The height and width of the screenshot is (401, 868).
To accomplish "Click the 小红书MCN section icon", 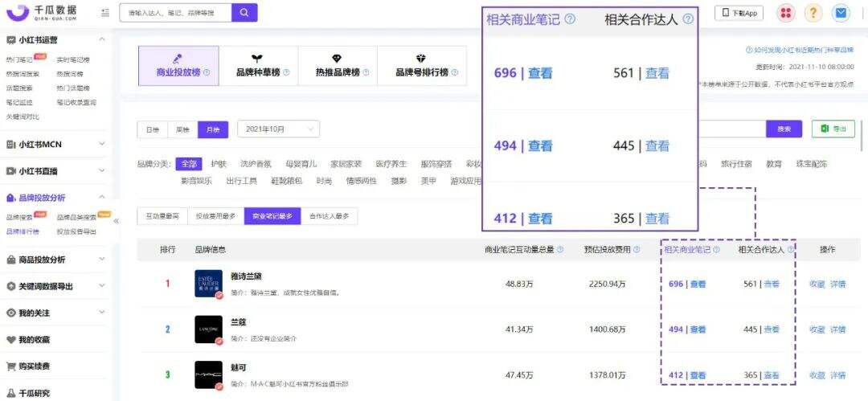I will 10,145.
